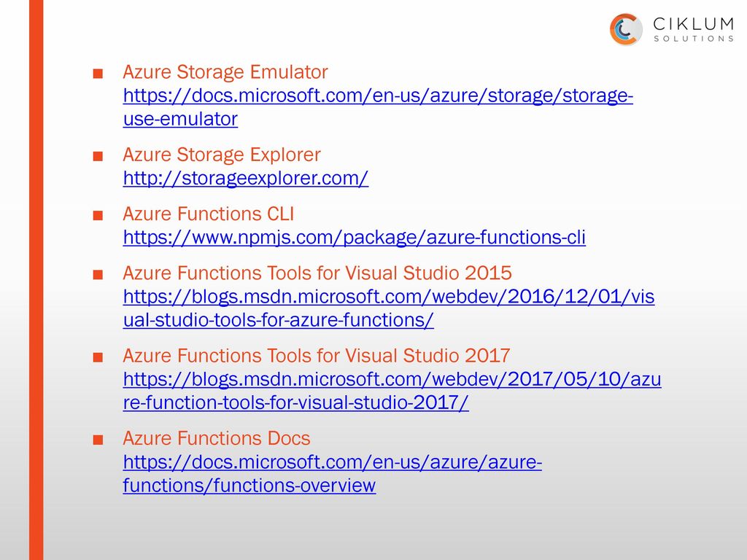Click the SOLUTIONS text under the Ciklum name
Viewport: 747px width, 560px height.
694,39
